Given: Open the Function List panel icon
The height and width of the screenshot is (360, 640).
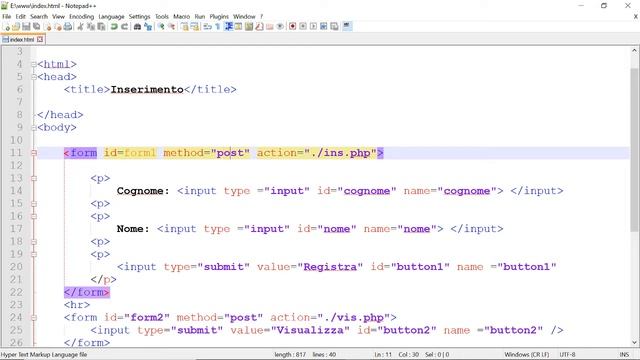Looking at the screenshot, I should [x=258, y=27].
